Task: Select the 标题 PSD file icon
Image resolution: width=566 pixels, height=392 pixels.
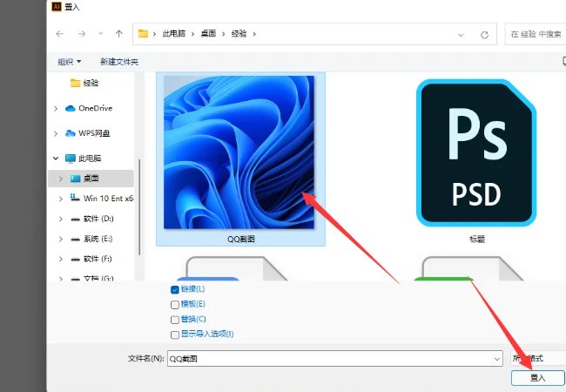Action: click(x=476, y=153)
